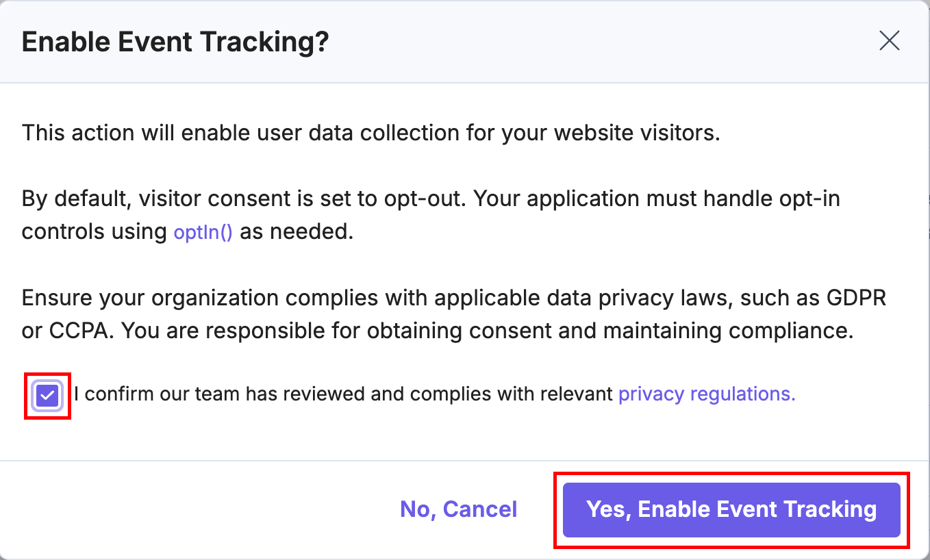
Task: Click the purple optIn() text in the paragraph
Action: tap(203, 232)
